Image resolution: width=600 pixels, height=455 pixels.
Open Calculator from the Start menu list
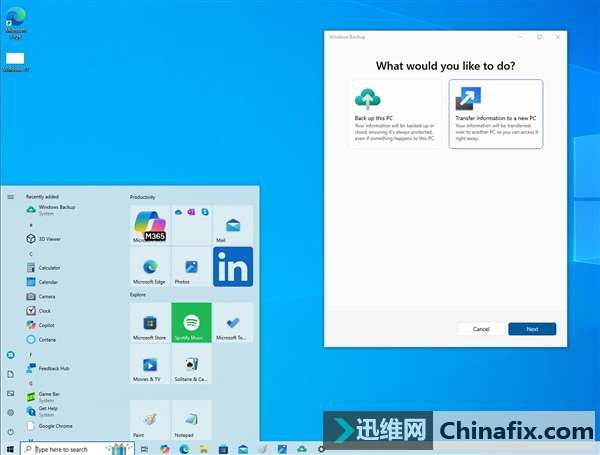[x=44, y=267]
